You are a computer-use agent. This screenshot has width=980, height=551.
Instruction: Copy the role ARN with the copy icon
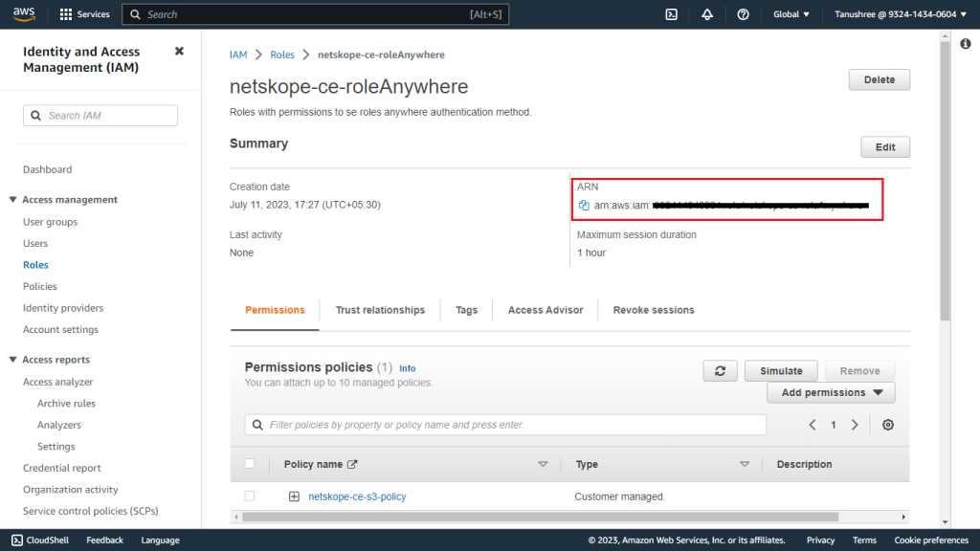[584, 205]
